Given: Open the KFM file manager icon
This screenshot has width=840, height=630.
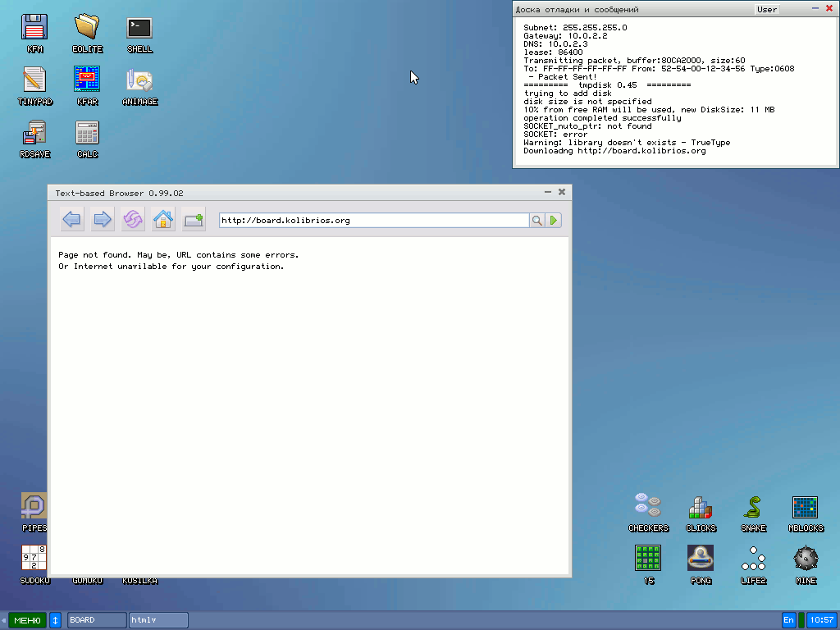Looking at the screenshot, I should coord(34,28).
